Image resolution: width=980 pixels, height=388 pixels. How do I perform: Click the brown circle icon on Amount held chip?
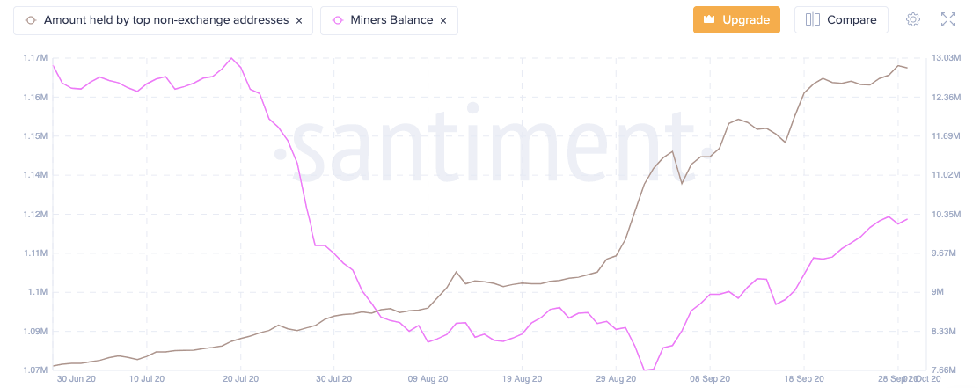click(32, 20)
